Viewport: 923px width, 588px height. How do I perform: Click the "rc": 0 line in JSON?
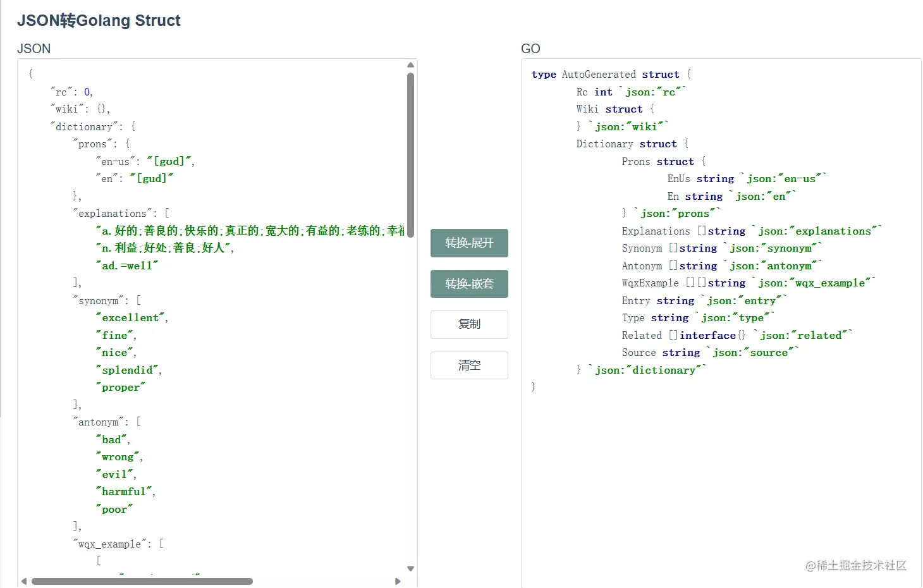click(x=71, y=92)
